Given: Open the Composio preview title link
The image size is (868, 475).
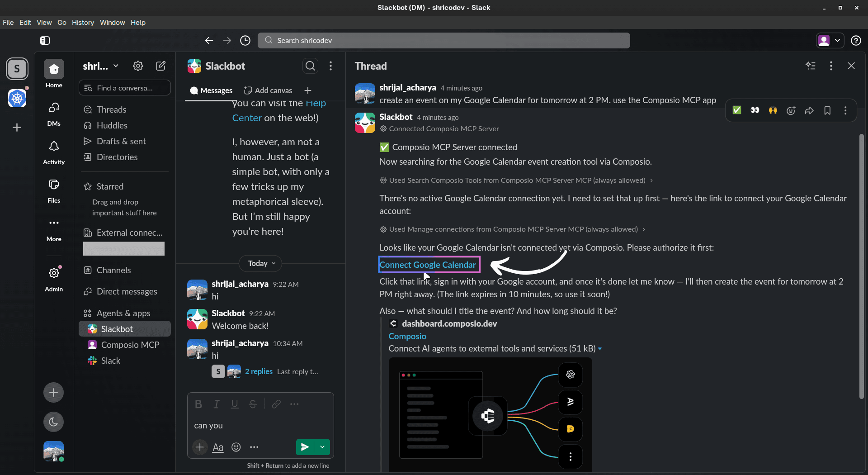Looking at the screenshot, I should click(407, 337).
